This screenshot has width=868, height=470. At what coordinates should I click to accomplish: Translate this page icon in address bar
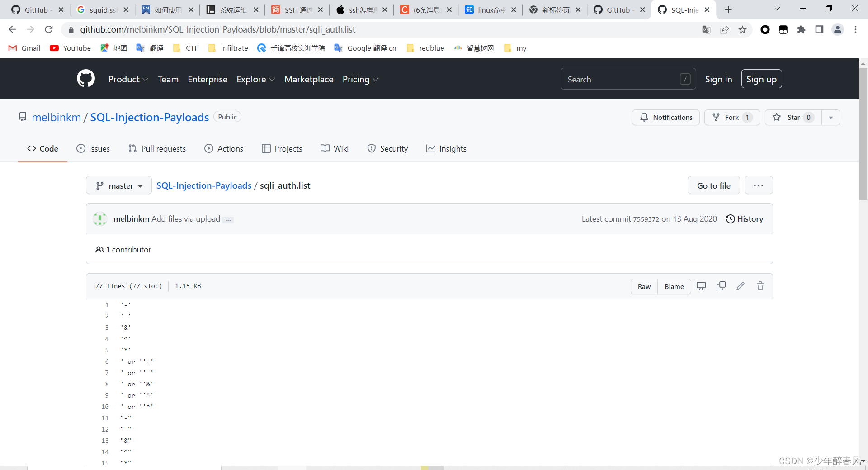[x=706, y=29]
